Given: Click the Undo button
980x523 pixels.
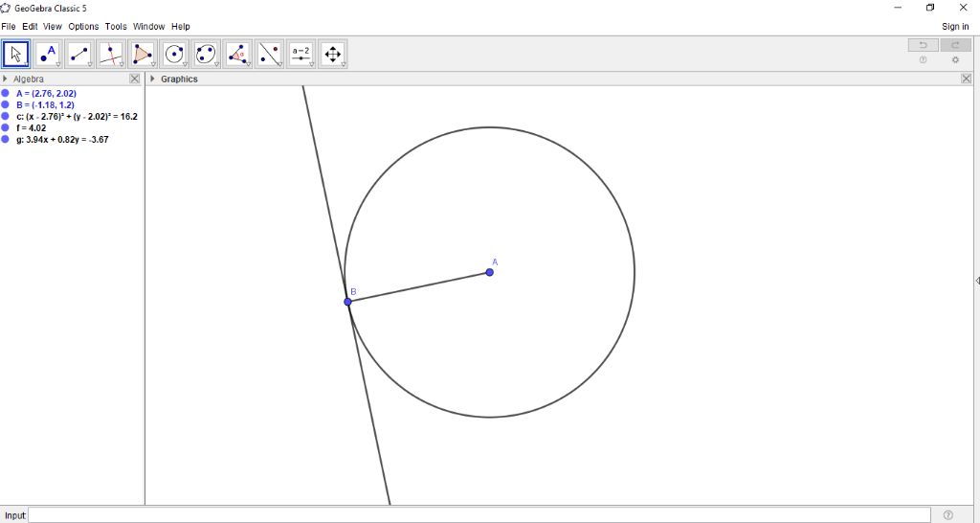Looking at the screenshot, I should point(924,45).
